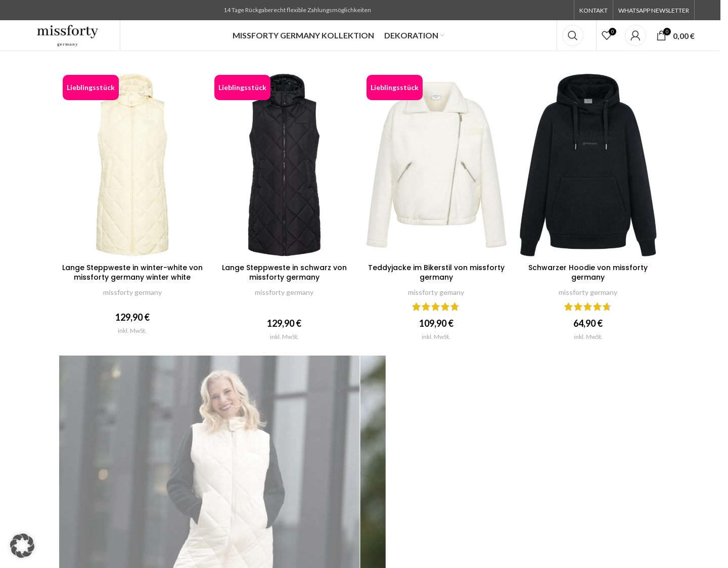Image resolution: width=728 pixels, height=568 pixels.
Task: Open Missforty Germany Kollektion menu
Action: [303, 35]
